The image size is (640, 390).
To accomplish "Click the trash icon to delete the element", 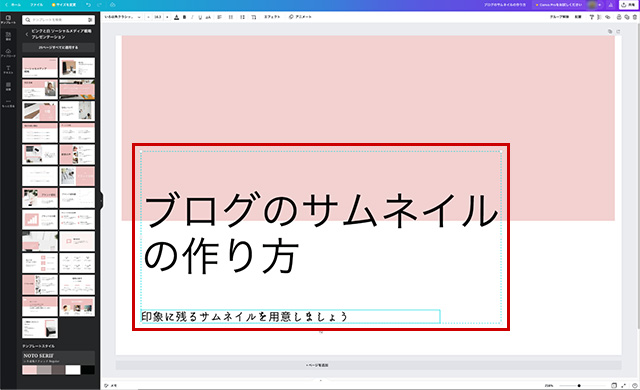I will click(x=634, y=17).
